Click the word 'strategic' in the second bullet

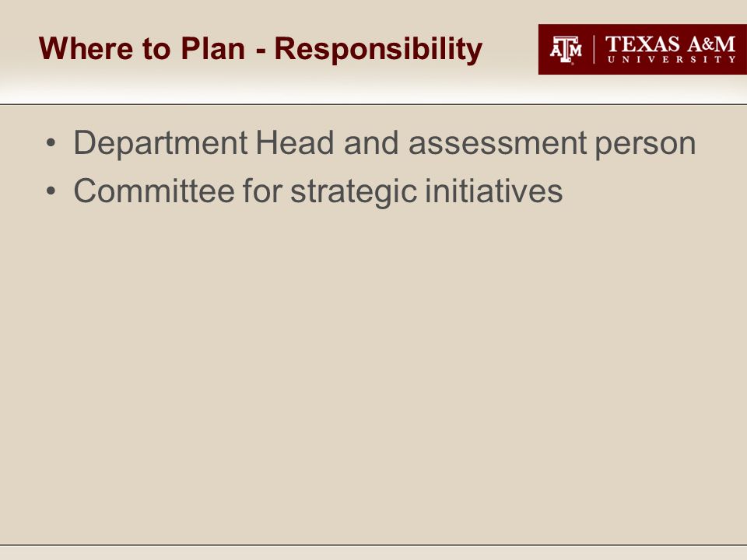[x=353, y=192]
